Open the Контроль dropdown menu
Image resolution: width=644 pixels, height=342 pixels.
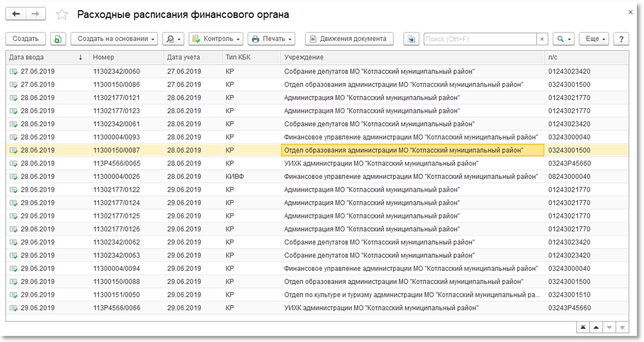216,39
